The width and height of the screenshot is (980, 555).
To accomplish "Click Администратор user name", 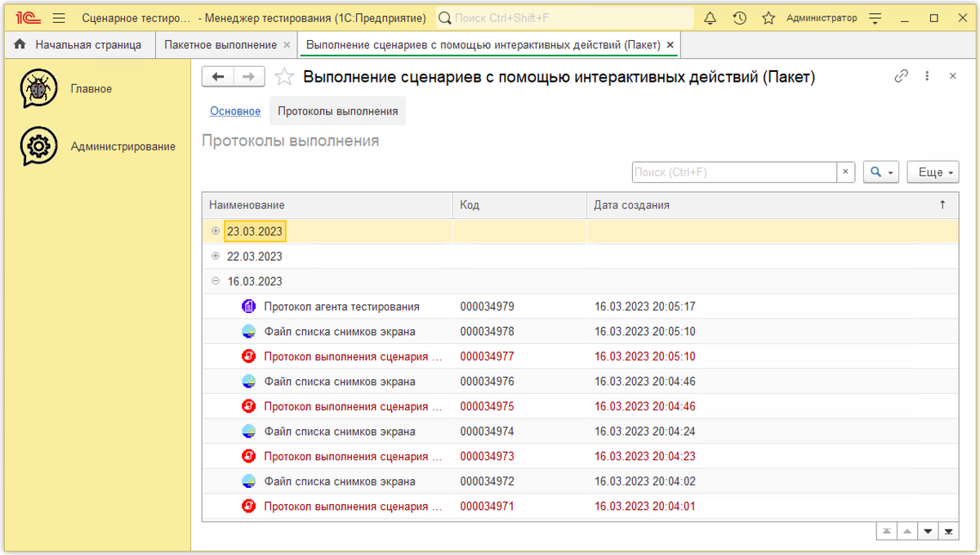I will pyautogui.click(x=822, y=18).
